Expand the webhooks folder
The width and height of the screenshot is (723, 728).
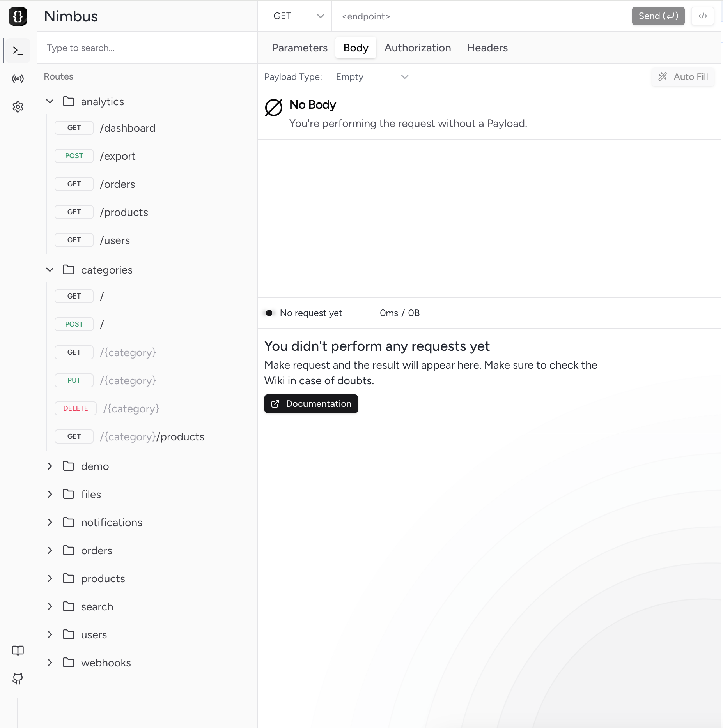tap(50, 663)
